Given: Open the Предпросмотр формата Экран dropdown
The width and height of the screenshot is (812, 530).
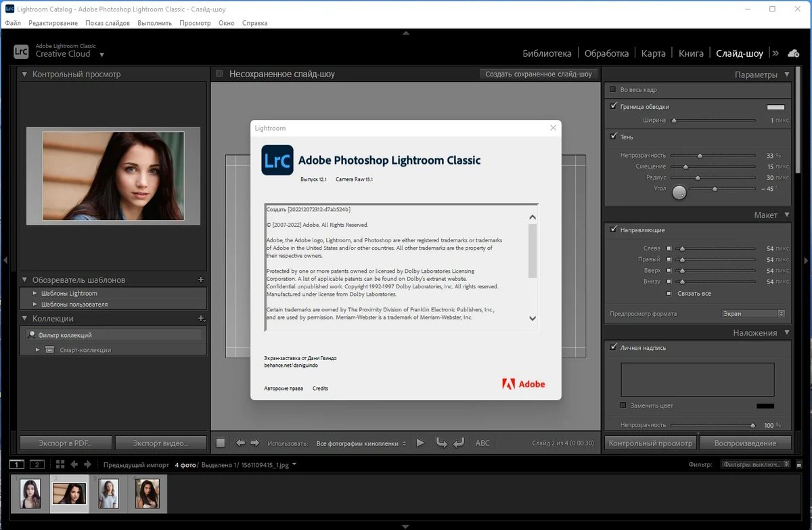Looking at the screenshot, I should (x=752, y=314).
